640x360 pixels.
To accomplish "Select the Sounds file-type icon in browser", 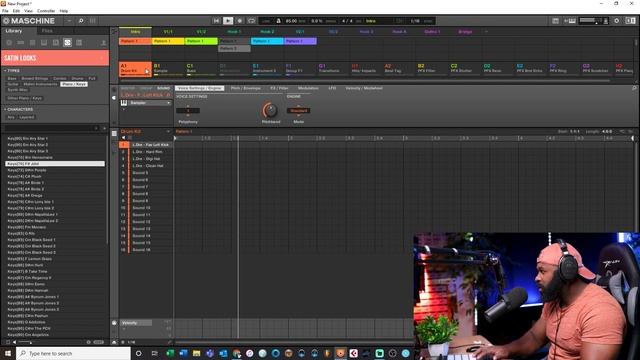I will click(x=32, y=42).
